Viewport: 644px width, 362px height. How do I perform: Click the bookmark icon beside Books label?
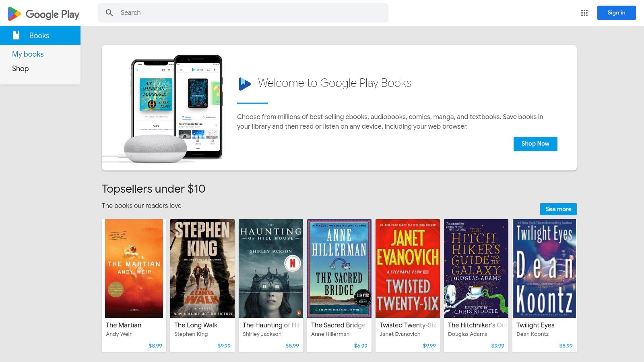point(16,35)
